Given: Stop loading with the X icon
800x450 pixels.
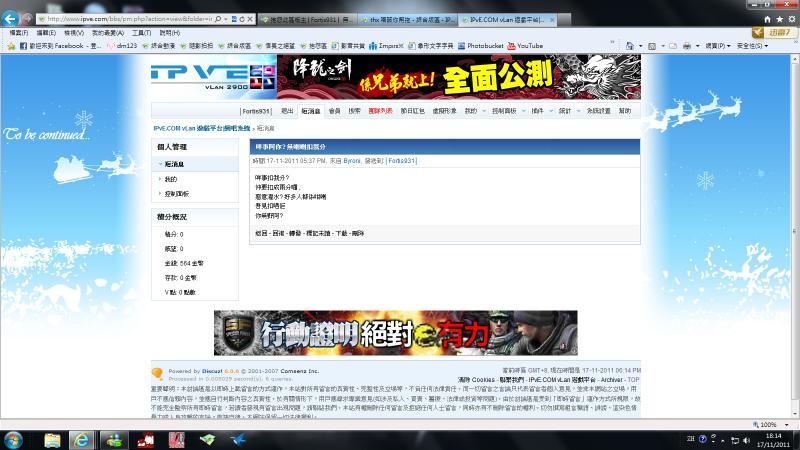Looking at the screenshot, I should click(x=250, y=19).
